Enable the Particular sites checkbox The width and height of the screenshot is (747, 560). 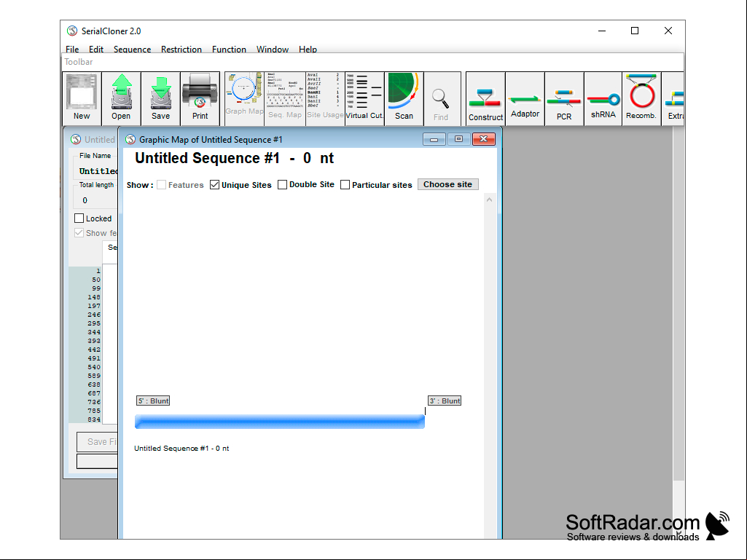pos(345,184)
